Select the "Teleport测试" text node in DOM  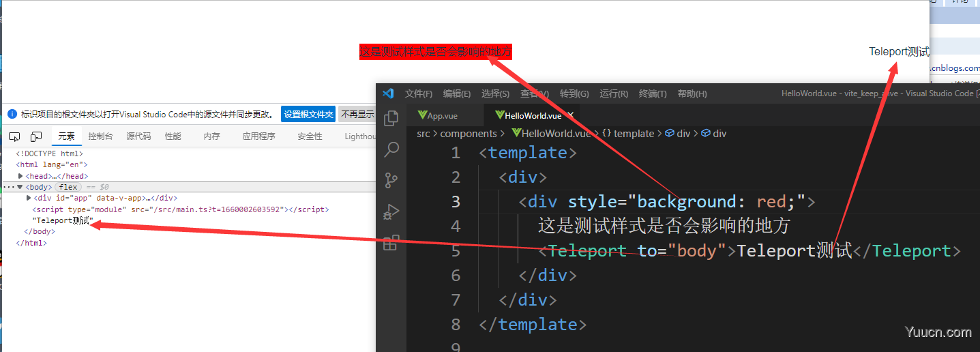pos(62,220)
